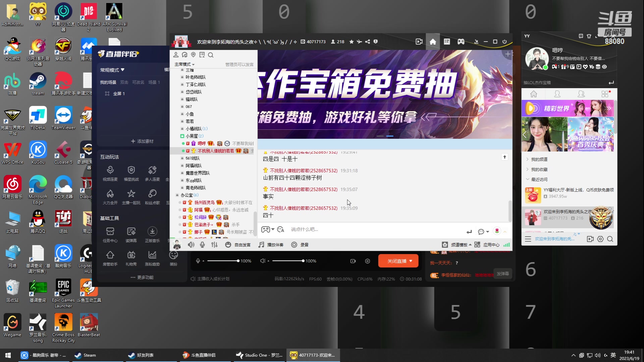Toggle the microphone in the YY channel bar
644x362 pixels.
(202, 245)
